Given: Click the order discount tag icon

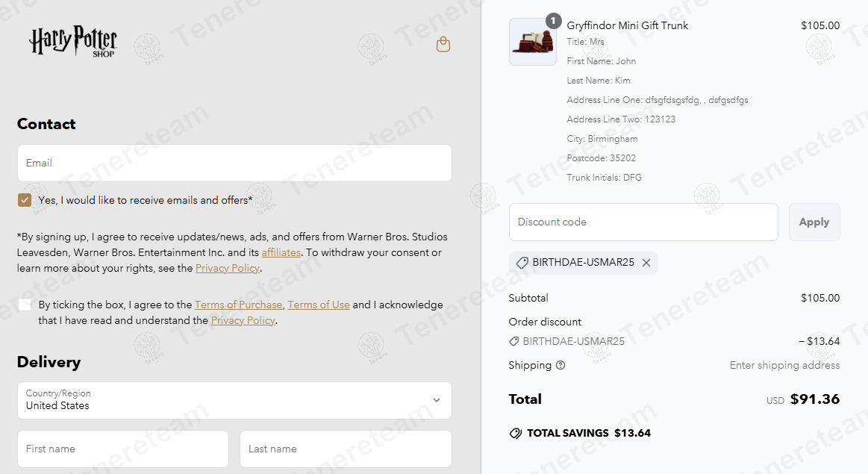Looking at the screenshot, I should click(513, 341).
